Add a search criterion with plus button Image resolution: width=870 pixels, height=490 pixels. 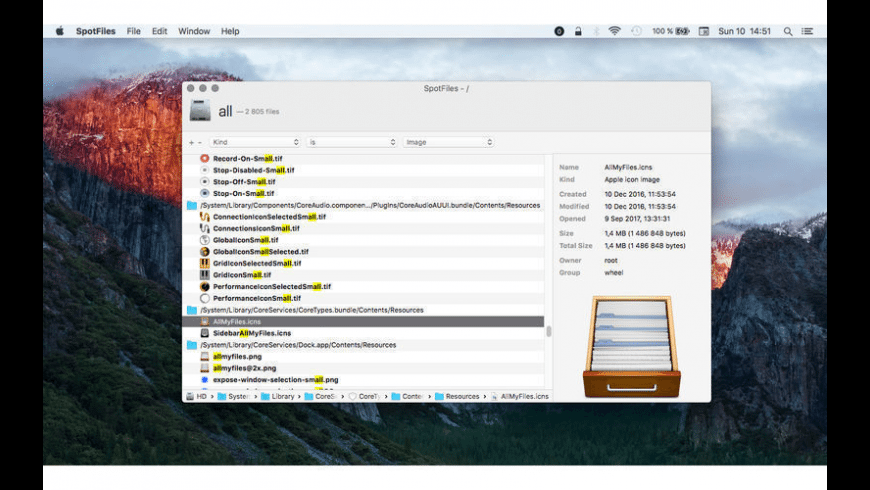click(x=191, y=143)
